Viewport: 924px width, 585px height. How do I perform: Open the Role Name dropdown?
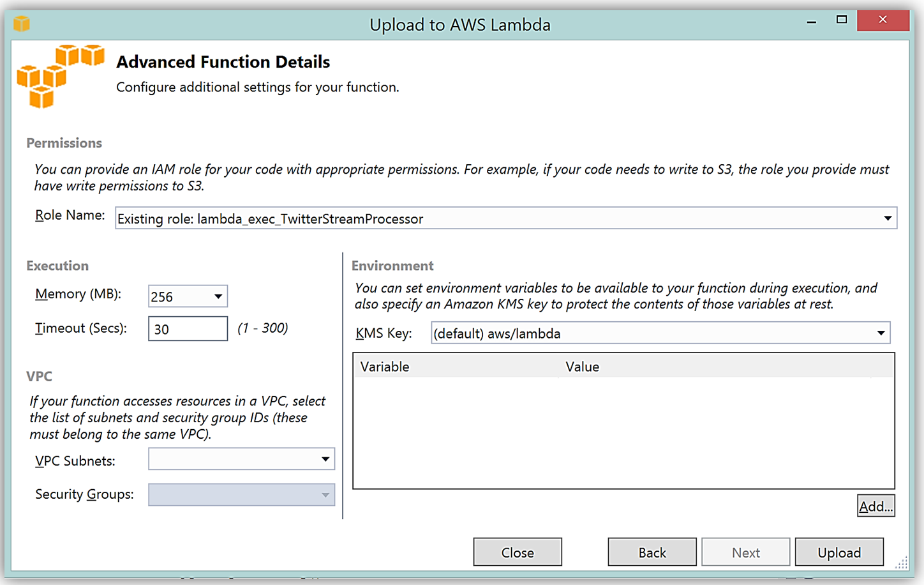point(887,218)
